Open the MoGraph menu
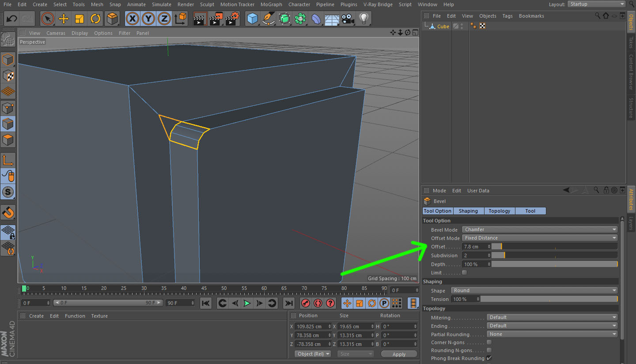This screenshot has height=364, width=636. click(x=271, y=4)
